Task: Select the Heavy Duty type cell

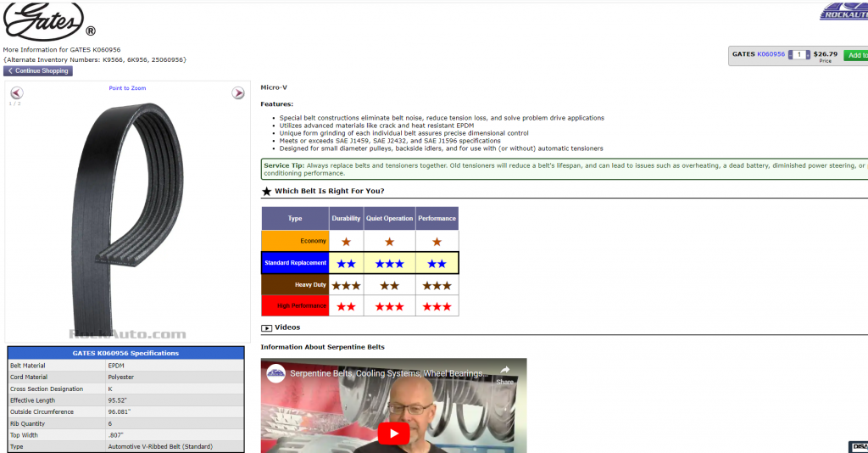Action: pos(295,285)
